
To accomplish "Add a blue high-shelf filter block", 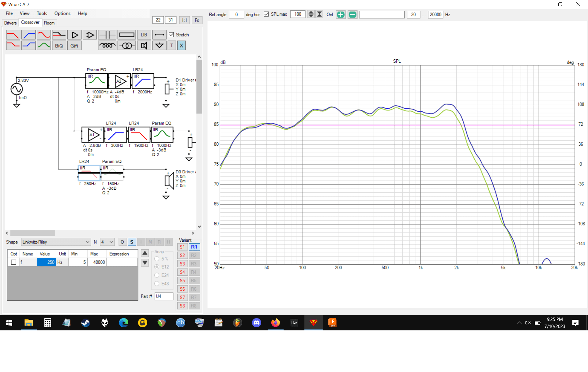I will coord(28,46).
